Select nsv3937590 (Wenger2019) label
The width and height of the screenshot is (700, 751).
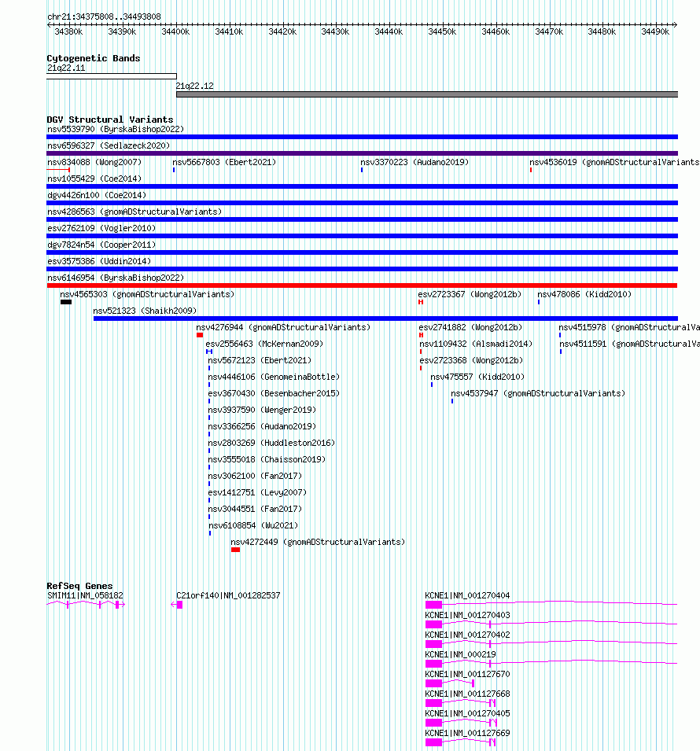pyautogui.click(x=262, y=410)
